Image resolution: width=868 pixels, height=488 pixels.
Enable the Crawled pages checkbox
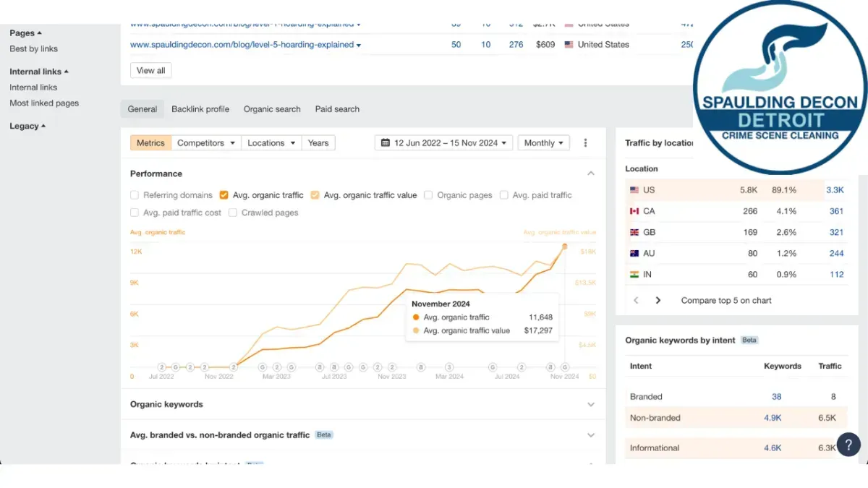point(233,213)
